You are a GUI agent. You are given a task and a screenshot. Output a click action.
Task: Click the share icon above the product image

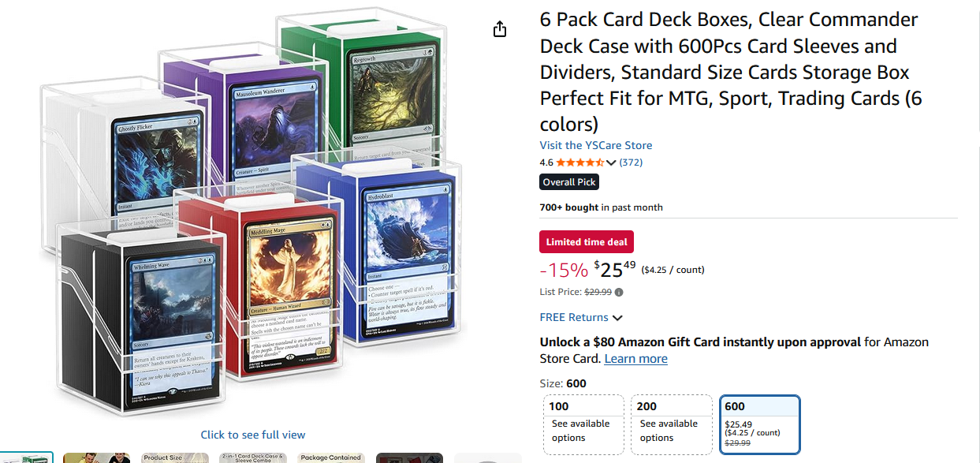pyautogui.click(x=499, y=29)
